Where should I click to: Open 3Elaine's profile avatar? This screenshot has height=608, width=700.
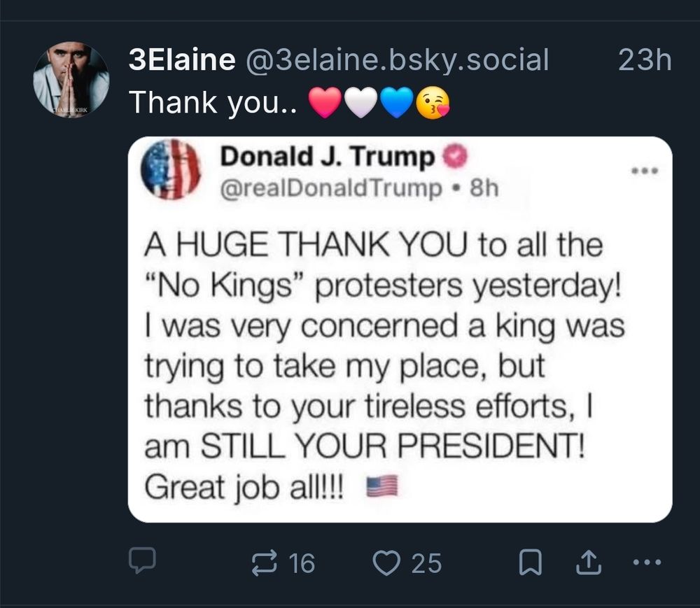71,79
